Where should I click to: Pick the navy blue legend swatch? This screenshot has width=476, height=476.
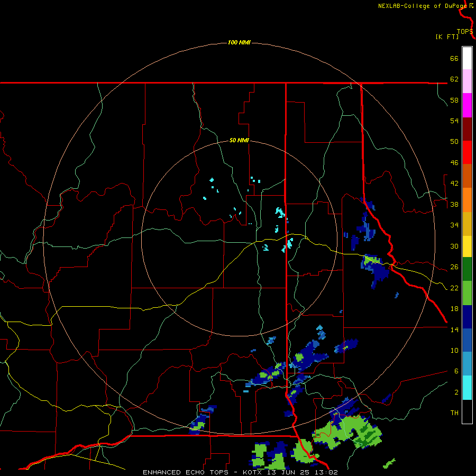coord(467,317)
